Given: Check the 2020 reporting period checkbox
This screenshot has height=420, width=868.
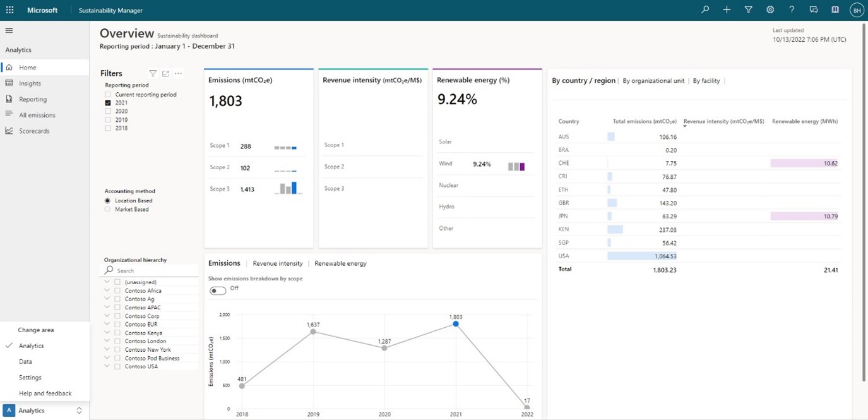Looking at the screenshot, I should pos(107,111).
